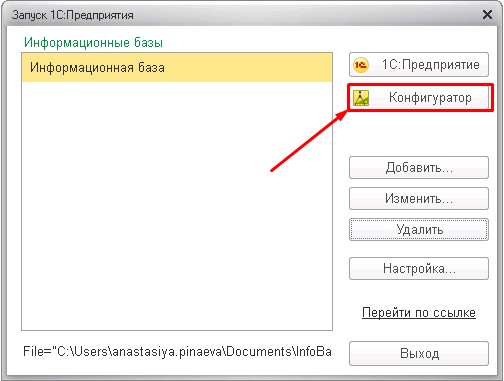Click the 1C logo icon on 1С:Предприятие button
The height and width of the screenshot is (381, 504).
[361, 65]
